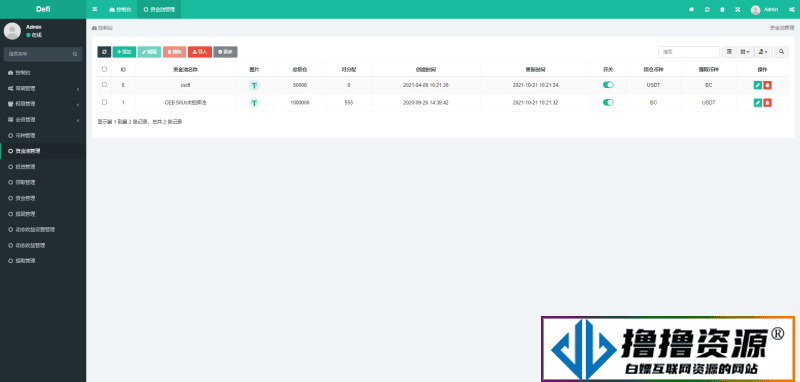Click the hamburger menu icon in top bar
This screenshot has height=382, width=800.
94,9
